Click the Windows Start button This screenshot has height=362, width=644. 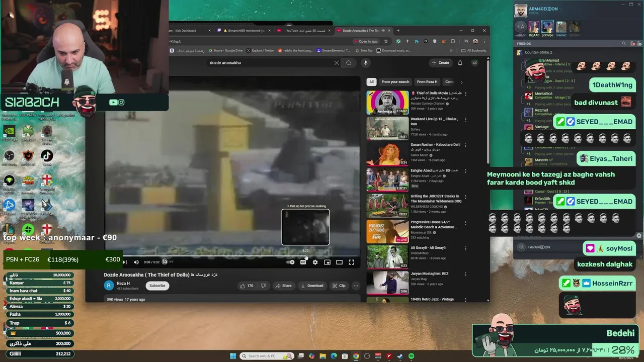click(x=233, y=356)
